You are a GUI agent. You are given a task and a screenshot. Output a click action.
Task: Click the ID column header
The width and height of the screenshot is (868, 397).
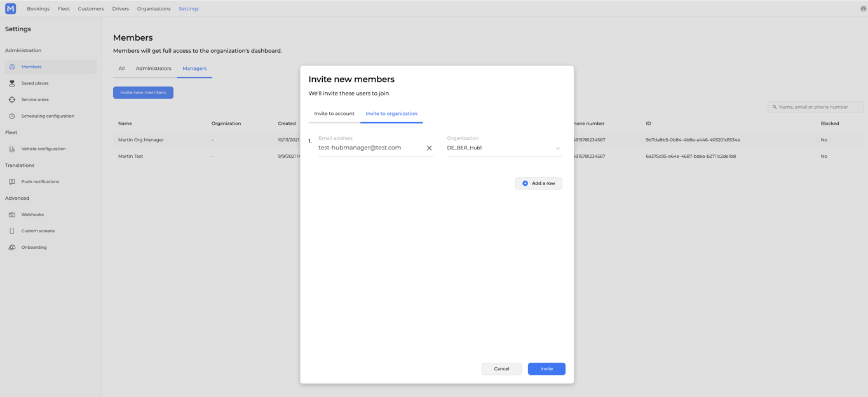pos(648,123)
